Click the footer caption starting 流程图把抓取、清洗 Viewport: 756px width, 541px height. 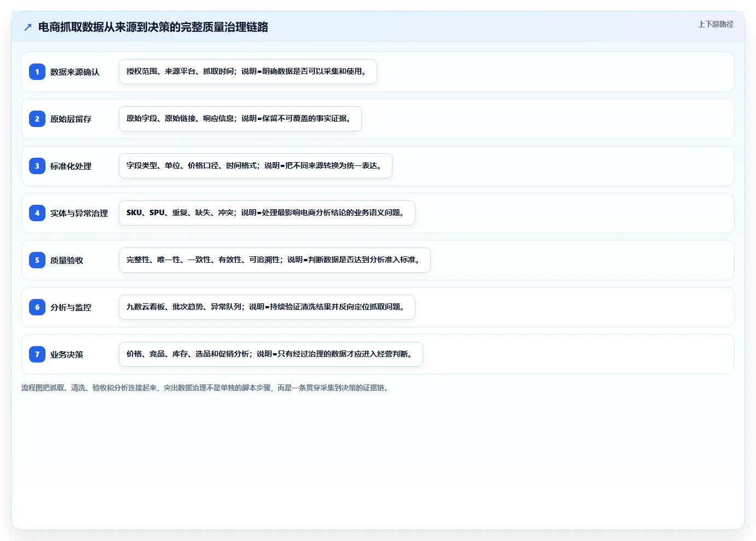(x=206, y=388)
